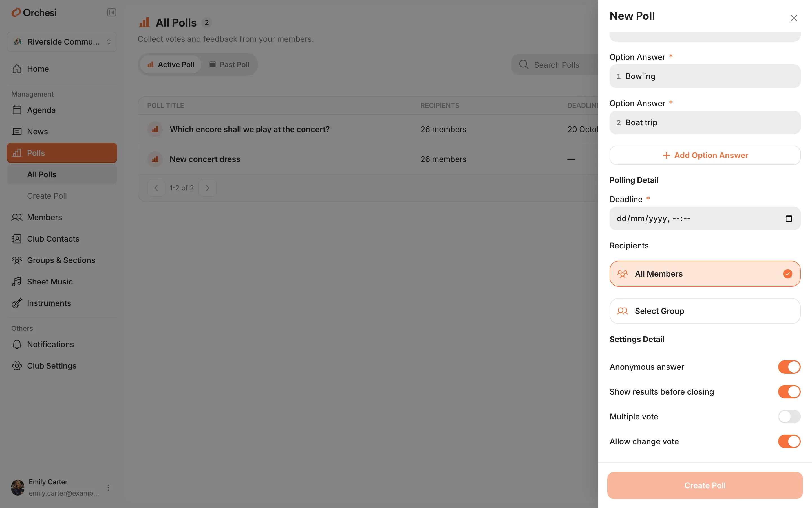Switch to the Active Poll tab
The height and width of the screenshot is (508, 812).
[x=171, y=65]
